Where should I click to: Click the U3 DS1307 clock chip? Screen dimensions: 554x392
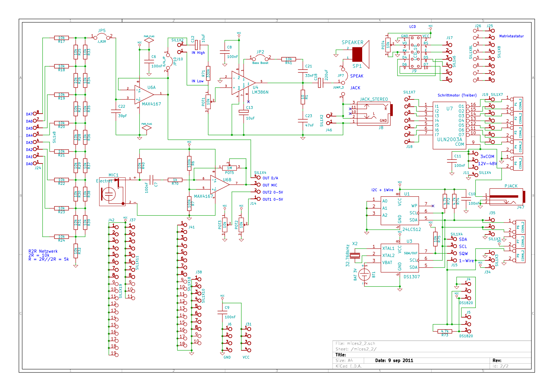(400, 258)
